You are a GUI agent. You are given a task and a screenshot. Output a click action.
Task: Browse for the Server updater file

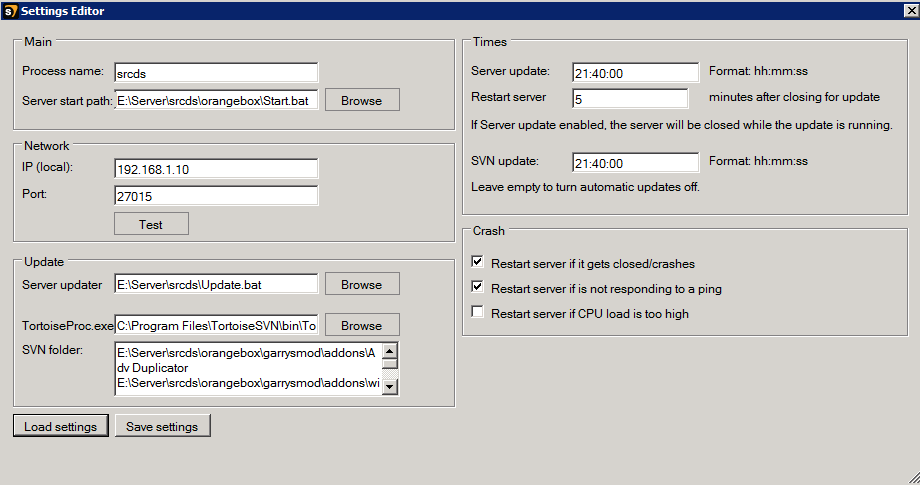point(361,284)
